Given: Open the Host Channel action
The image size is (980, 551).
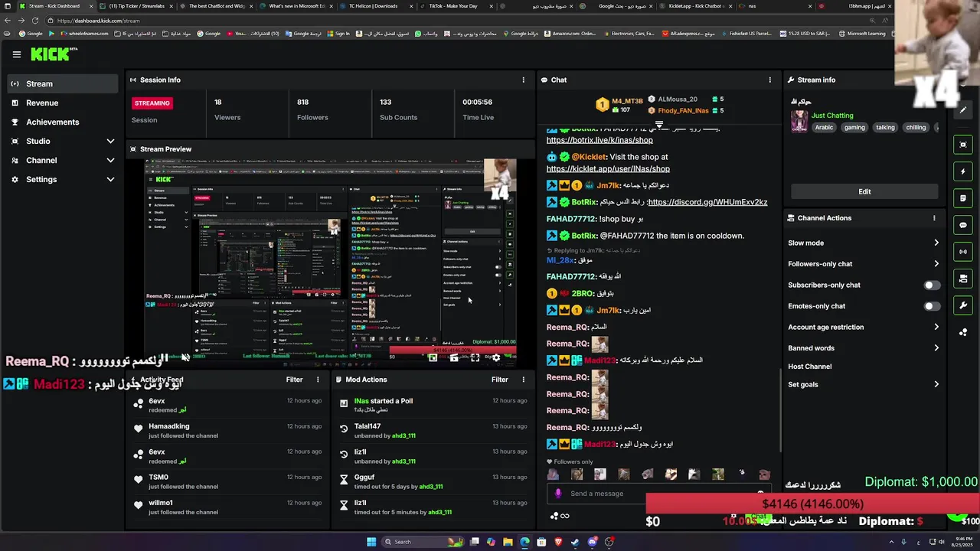Looking at the screenshot, I should (809, 367).
